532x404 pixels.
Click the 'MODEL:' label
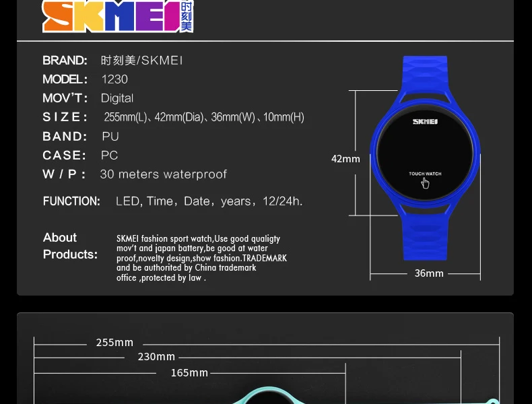point(65,79)
